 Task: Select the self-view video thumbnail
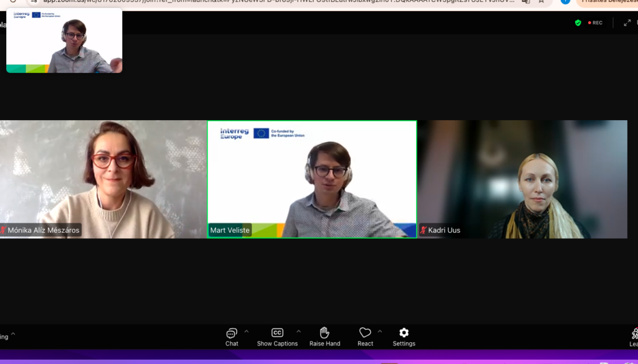tap(64, 40)
